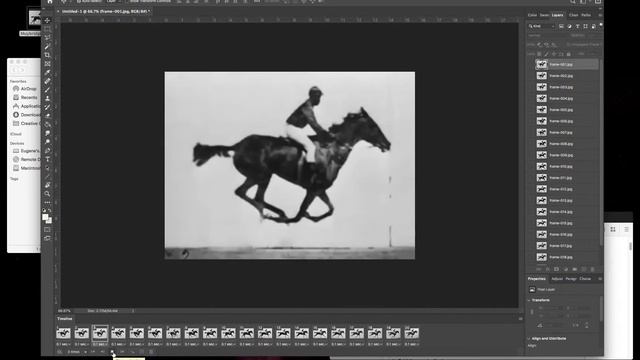Open frame 4 delay time dropdown
This screenshot has width=640, height=360.
click(x=118, y=344)
